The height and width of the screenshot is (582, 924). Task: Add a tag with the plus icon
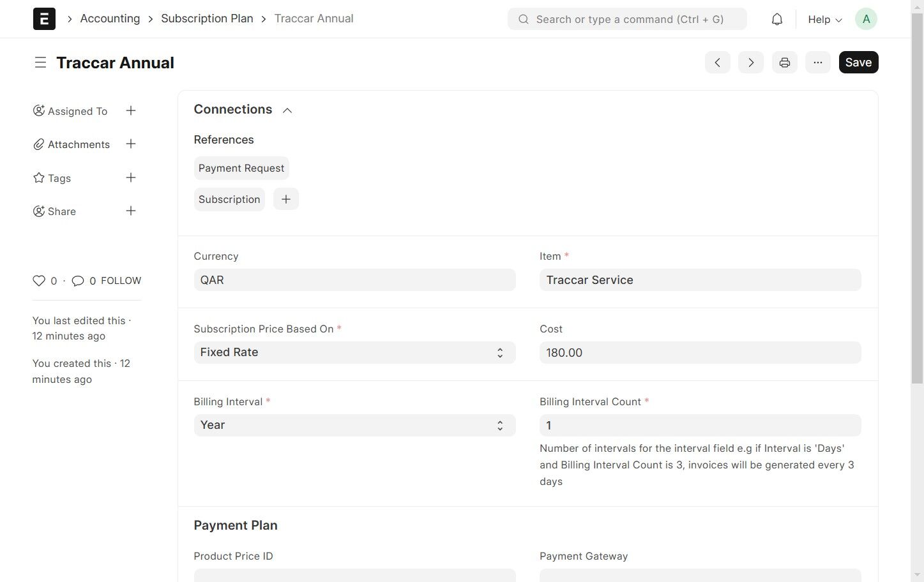point(131,178)
